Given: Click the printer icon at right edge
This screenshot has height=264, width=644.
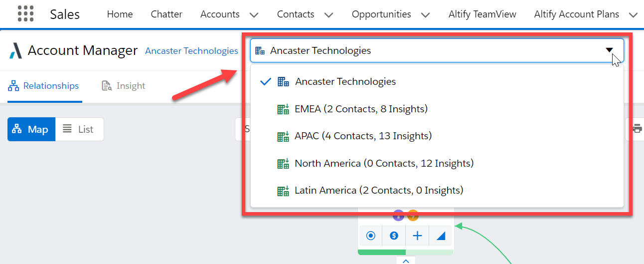Looking at the screenshot, I should pyautogui.click(x=638, y=129).
